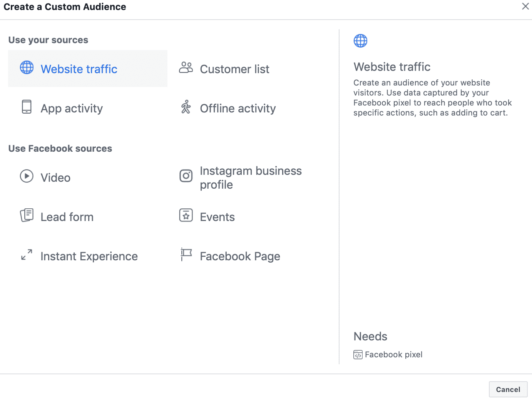Select the Website traffic source label
The image size is (532, 402).
(x=79, y=69)
